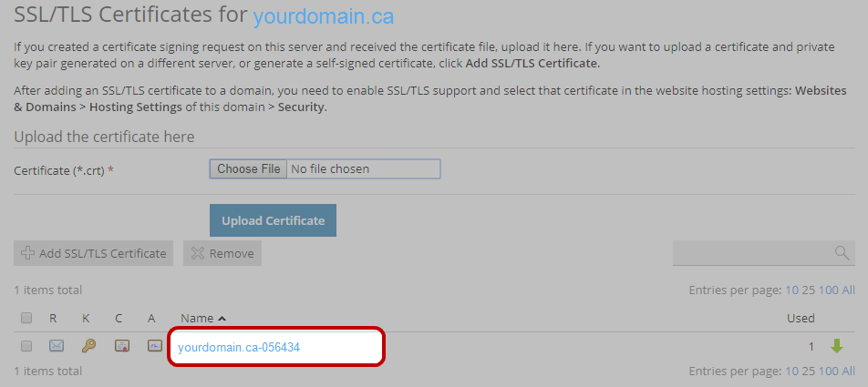This screenshot has height=387, width=868.
Task: Show top 100 entries per page
Action: pos(828,290)
